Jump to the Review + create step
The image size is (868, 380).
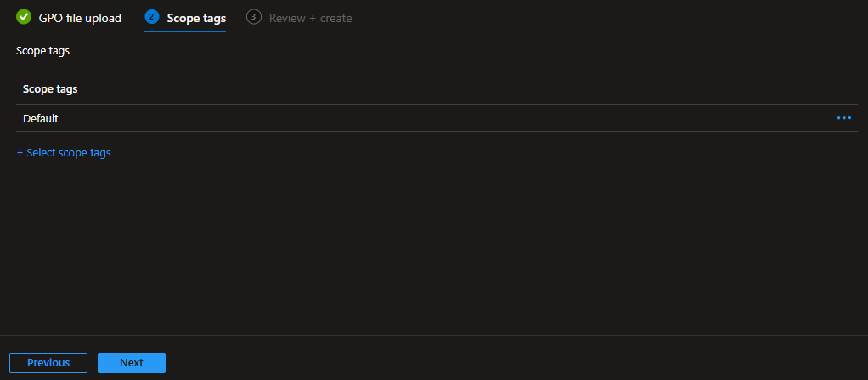[310, 18]
